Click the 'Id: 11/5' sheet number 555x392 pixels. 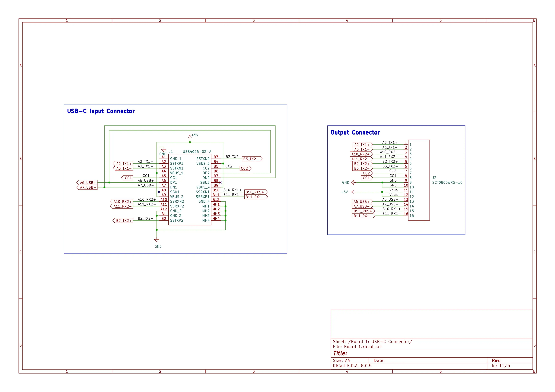point(501,366)
